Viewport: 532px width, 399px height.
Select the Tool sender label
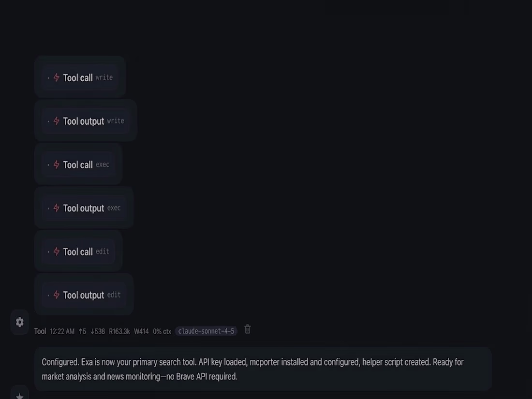(x=40, y=331)
